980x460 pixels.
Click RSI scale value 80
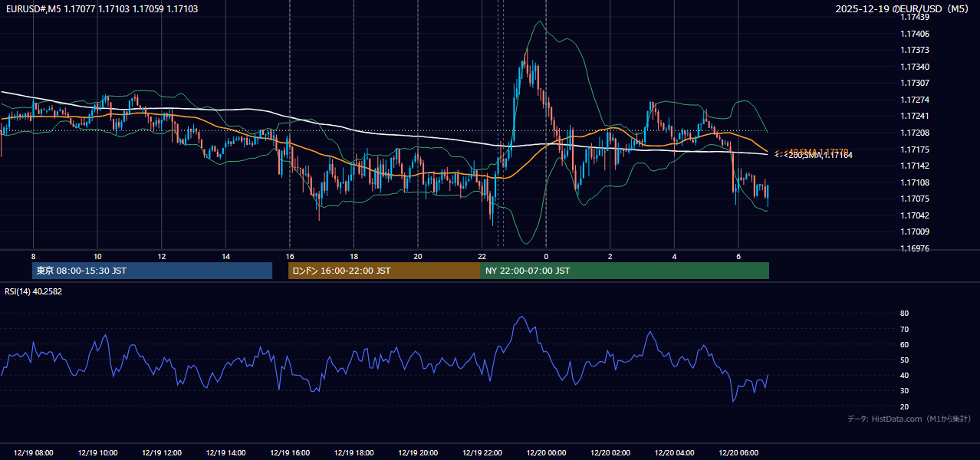905,314
